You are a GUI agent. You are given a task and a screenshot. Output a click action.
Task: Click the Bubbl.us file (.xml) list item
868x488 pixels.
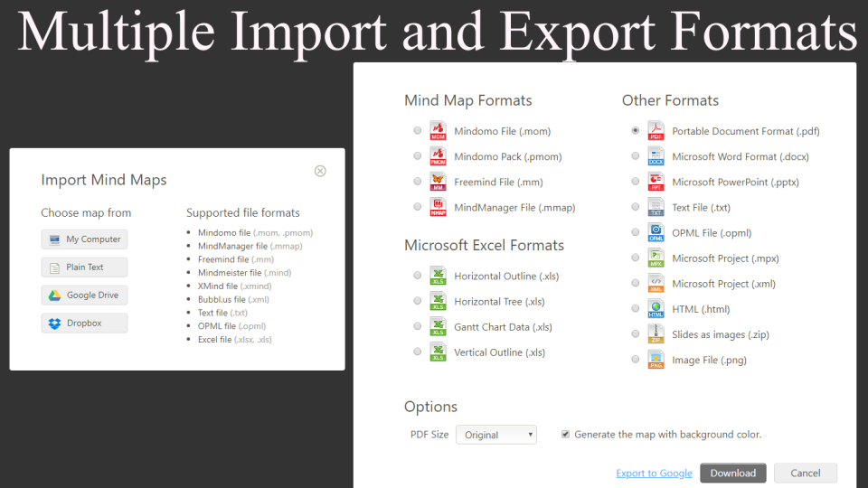click(233, 299)
